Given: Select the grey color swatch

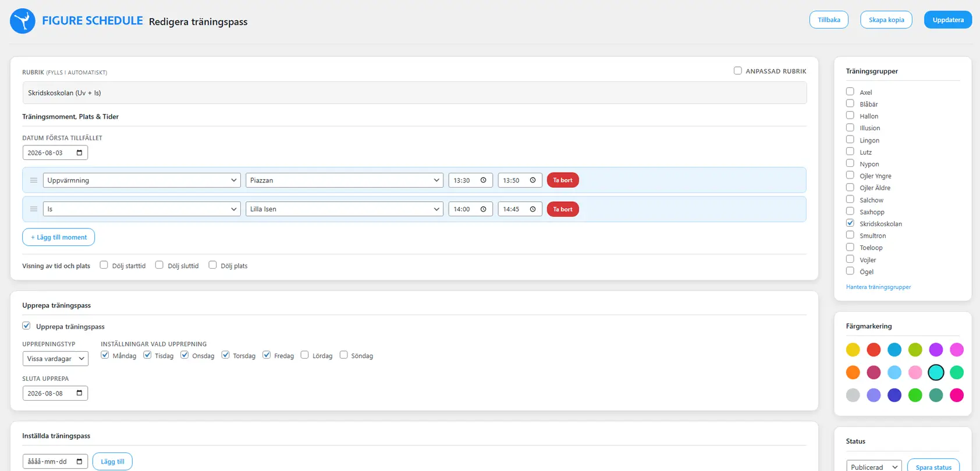Looking at the screenshot, I should [x=853, y=395].
